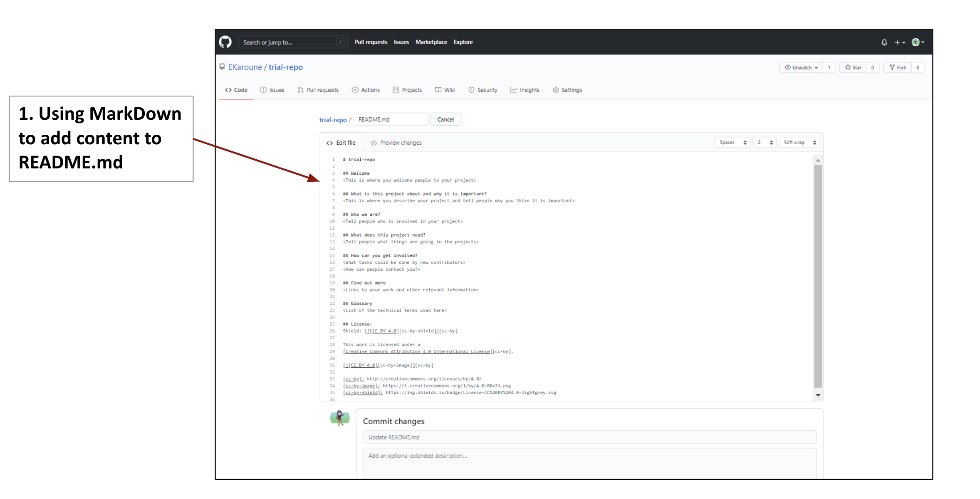Open the Marketplace menu
This screenshot has height=499, width=980.
[431, 42]
